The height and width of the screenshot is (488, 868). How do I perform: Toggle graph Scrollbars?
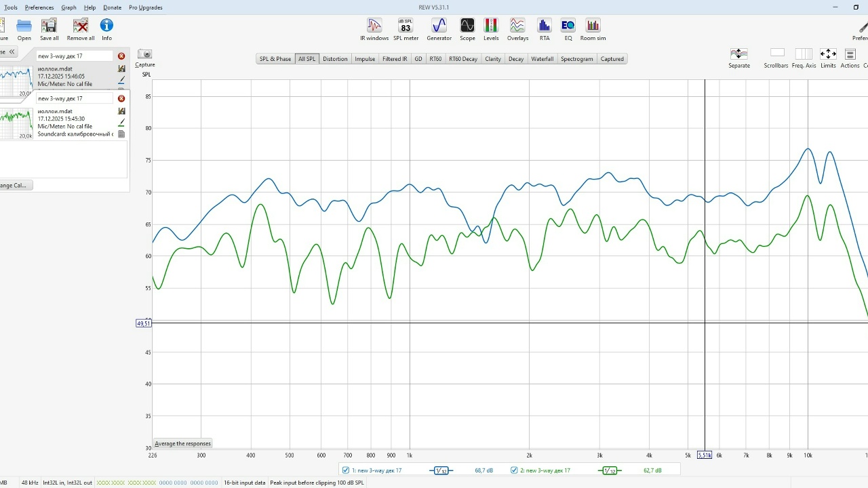click(x=776, y=58)
